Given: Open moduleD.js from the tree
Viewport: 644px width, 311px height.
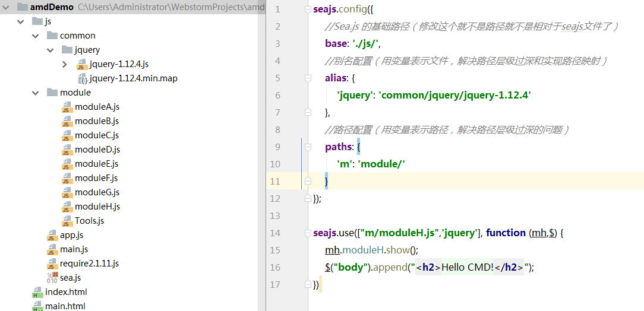Looking at the screenshot, I should point(97,150).
